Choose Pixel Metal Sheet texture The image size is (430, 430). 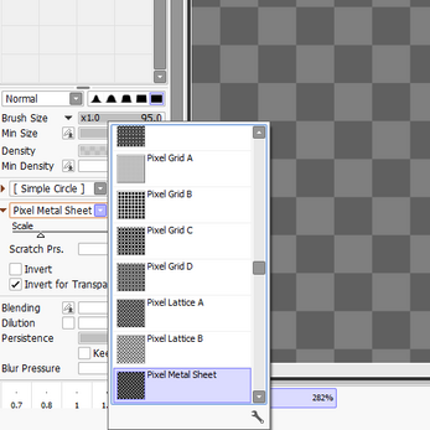(182, 385)
